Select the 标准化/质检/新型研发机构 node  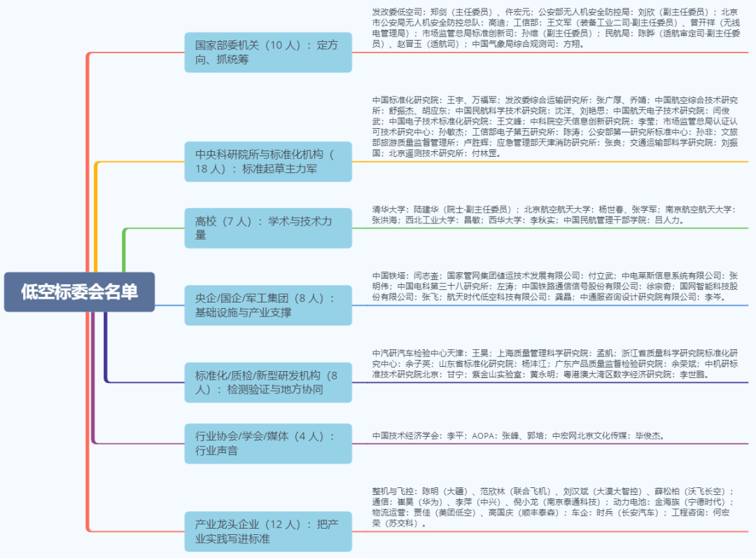tap(268, 382)
